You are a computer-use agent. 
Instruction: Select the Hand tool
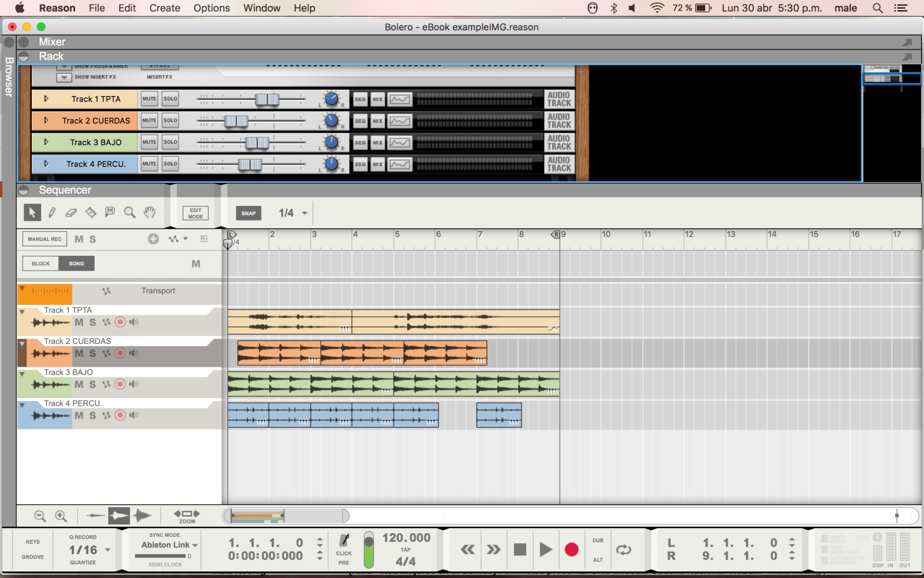[150, 212]
